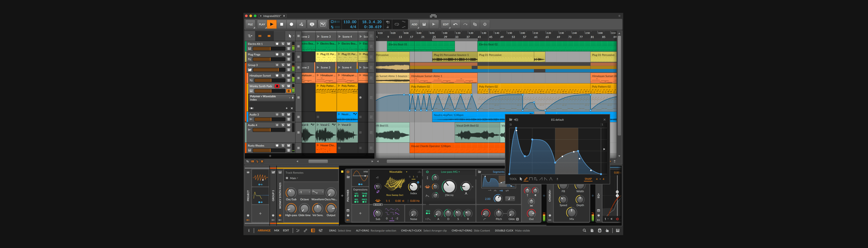Screen dimensions: 868x248
Task: Open the PLAY menu
Action: 262,24
